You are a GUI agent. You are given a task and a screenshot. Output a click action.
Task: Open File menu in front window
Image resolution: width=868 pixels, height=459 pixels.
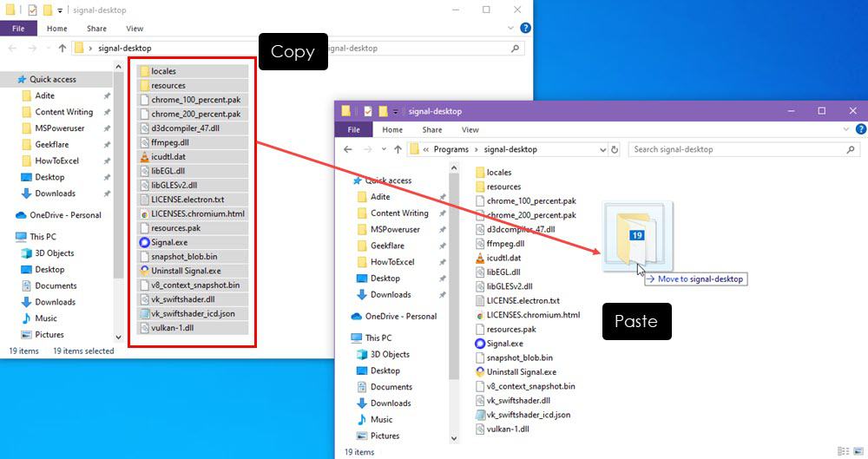(354, 129)
